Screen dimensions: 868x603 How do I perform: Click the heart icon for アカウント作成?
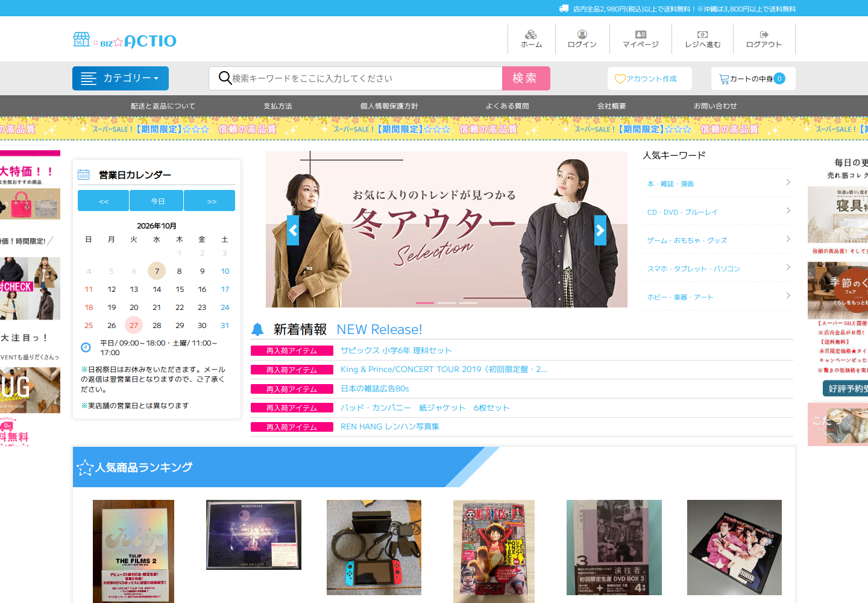click(620, 79)
